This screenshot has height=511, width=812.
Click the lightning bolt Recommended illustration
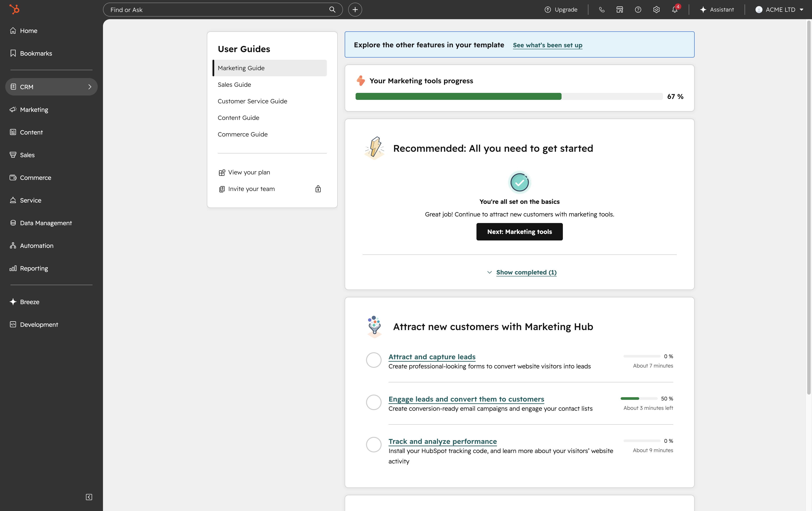tap(374, 148)
